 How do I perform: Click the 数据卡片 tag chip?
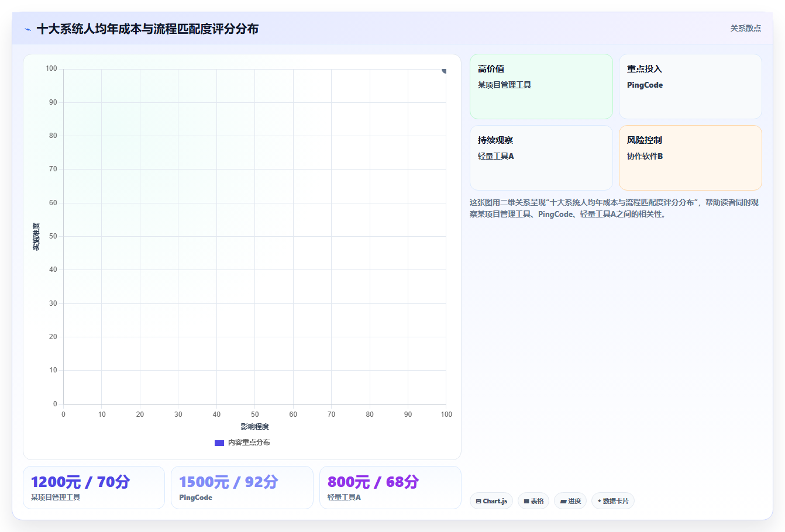613,501
